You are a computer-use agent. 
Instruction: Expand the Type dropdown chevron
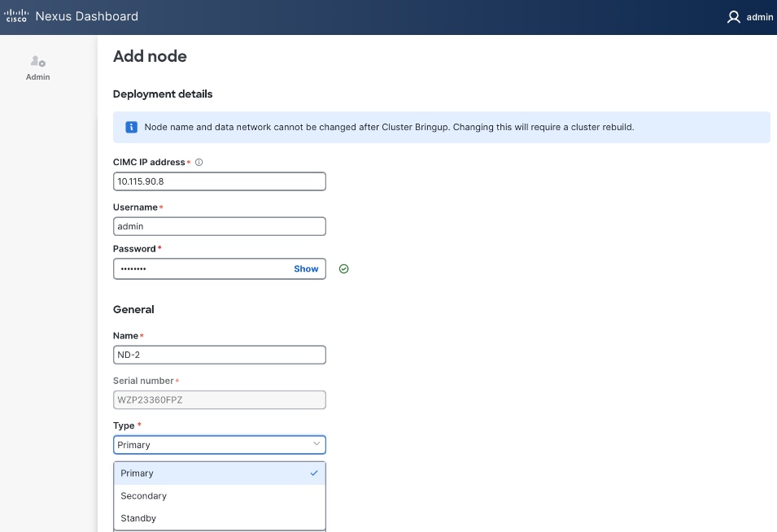pos(316,444)
